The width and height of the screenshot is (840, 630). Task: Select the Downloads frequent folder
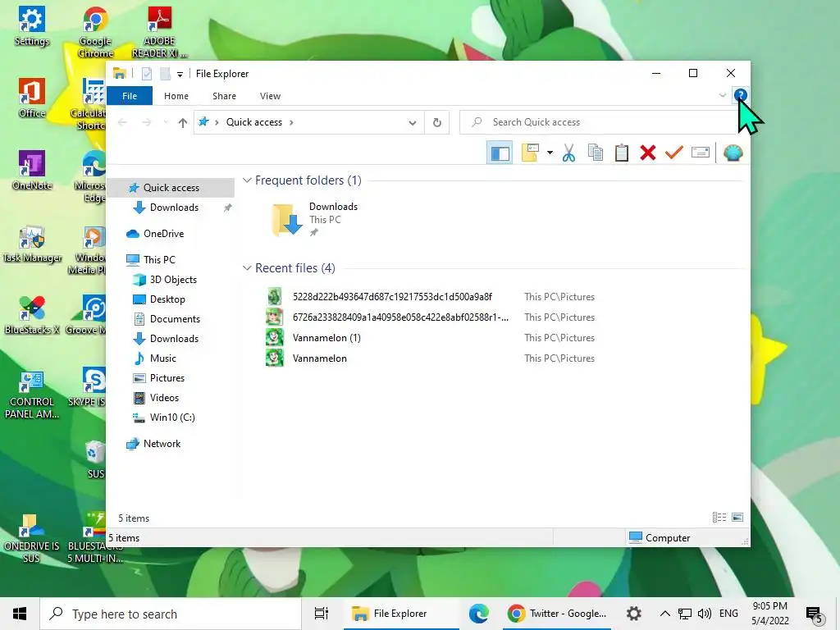(x=314, y=219)
